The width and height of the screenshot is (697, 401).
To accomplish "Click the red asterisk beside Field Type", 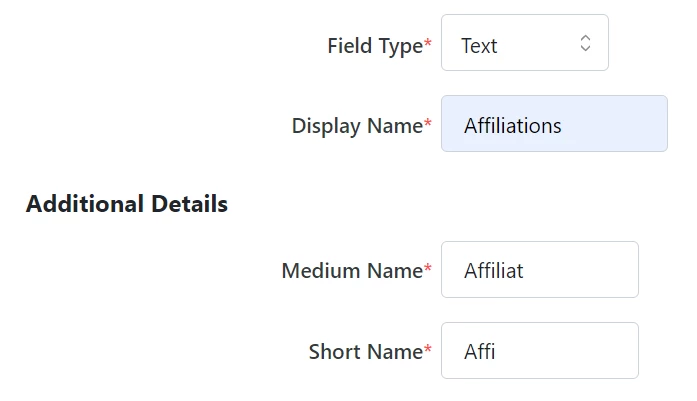I will (x=429, y=44).
